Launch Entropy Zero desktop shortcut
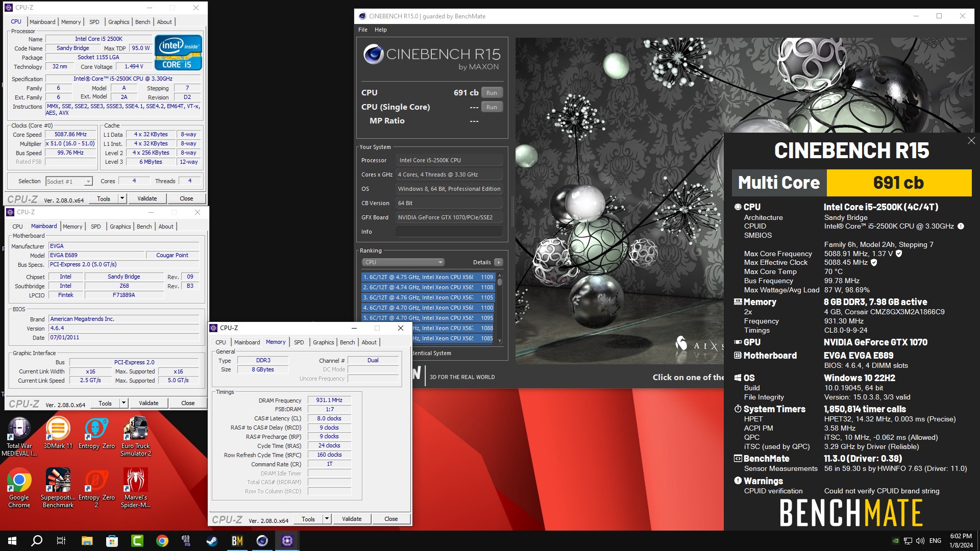The width and height of the screenshot is (980, 551). pyautogui.click(x=96, y=433)
